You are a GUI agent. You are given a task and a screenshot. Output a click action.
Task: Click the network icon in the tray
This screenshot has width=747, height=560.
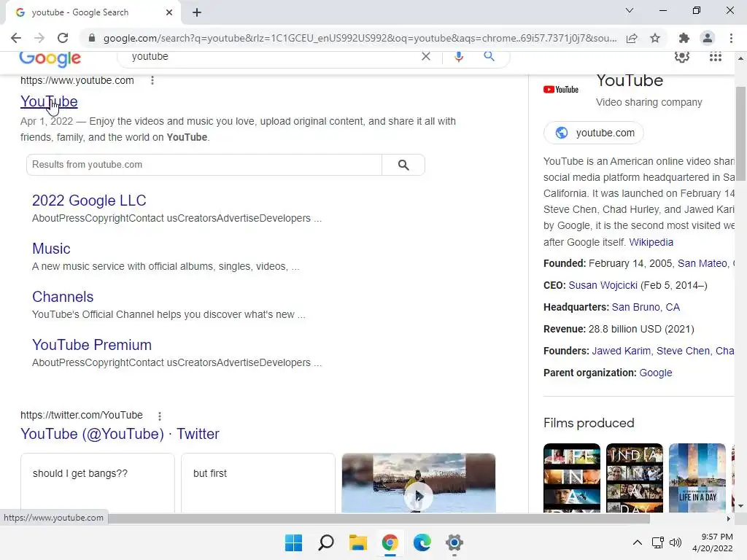click(x=658, y=542)
